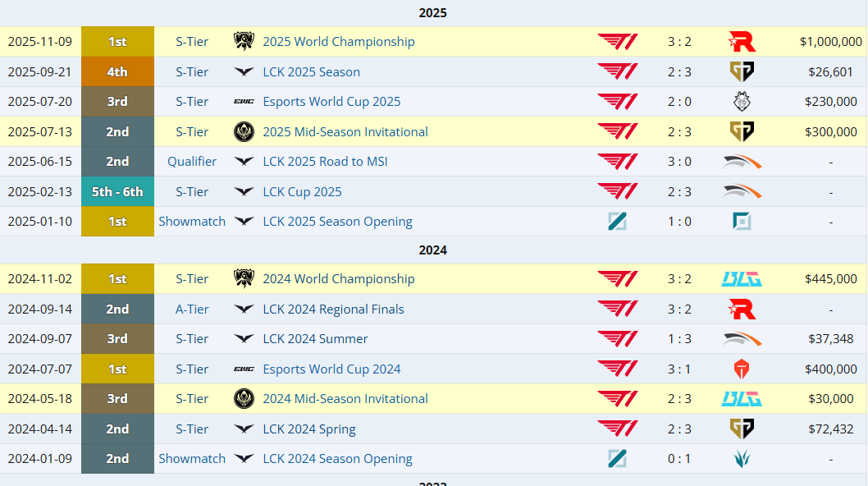Click the BLG logo in 2024 World Championship row
868x486 pixels.
coord(742,279)
